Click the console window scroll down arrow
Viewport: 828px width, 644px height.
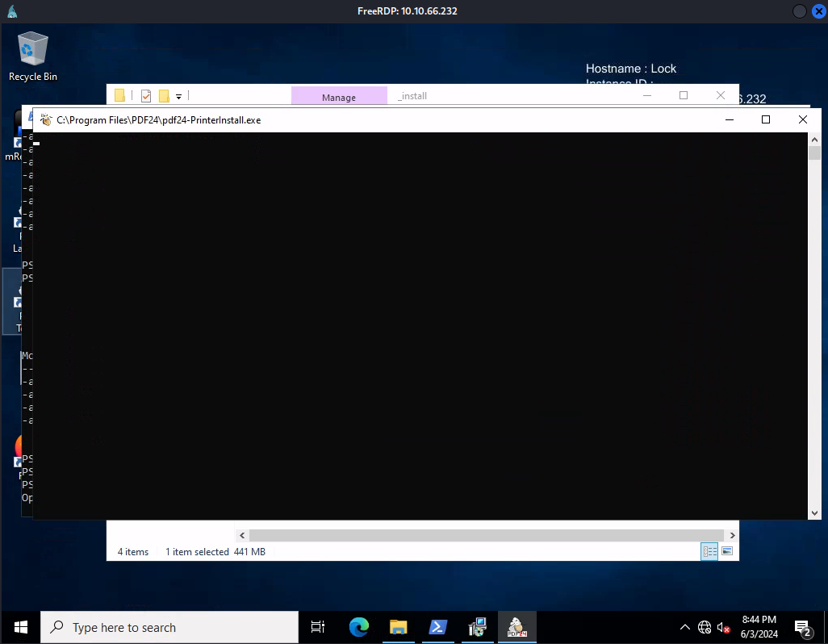point(814,512)
